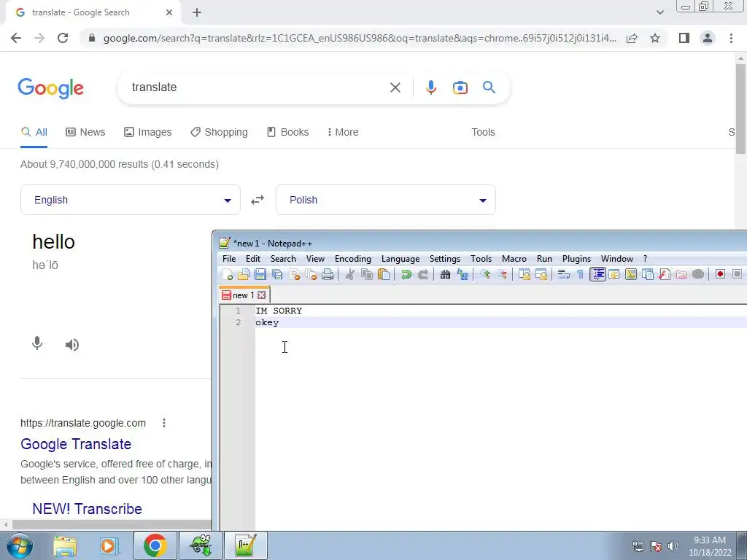Click the Google search magnifier button
This screenshot has height=560, width=747.
point(489,87)
